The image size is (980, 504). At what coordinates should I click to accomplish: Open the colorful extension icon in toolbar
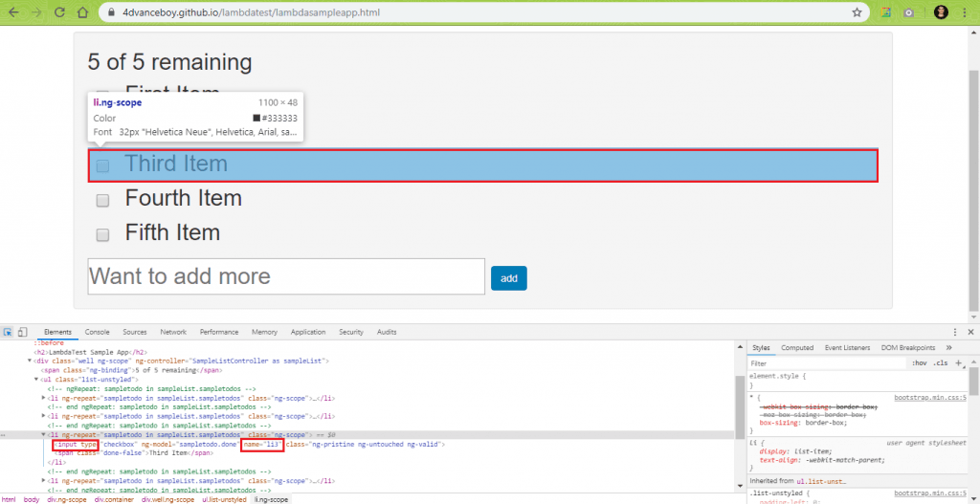[885, 12]
